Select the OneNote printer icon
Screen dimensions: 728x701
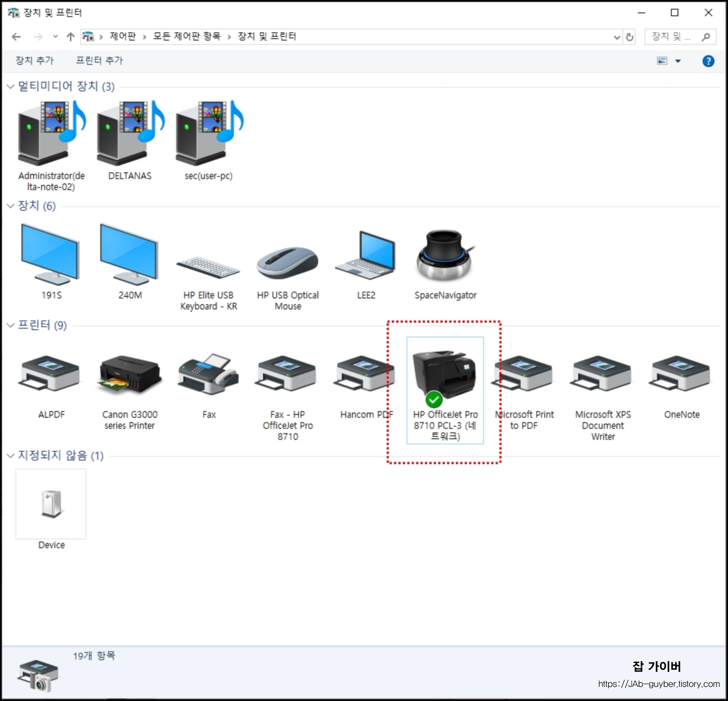680,373
